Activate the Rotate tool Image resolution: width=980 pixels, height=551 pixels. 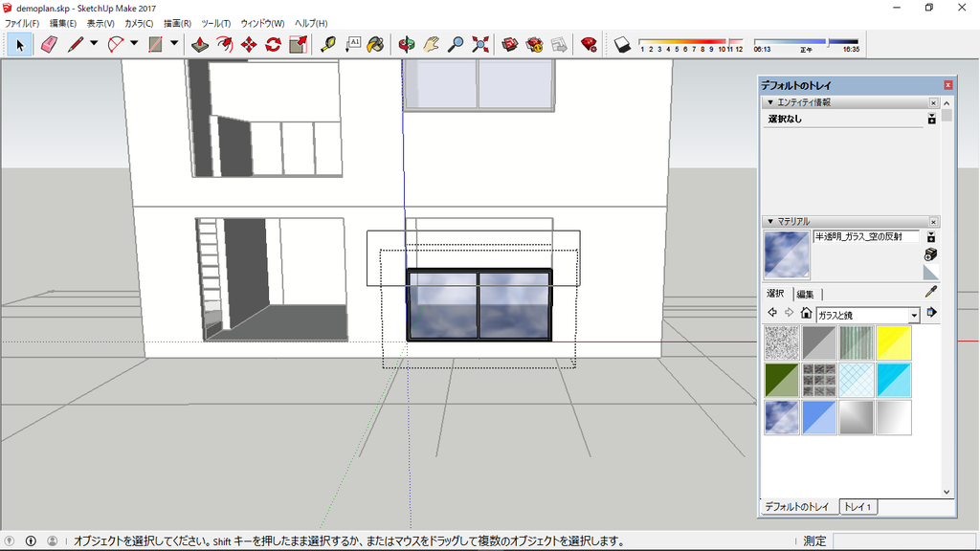click(273, 44)
